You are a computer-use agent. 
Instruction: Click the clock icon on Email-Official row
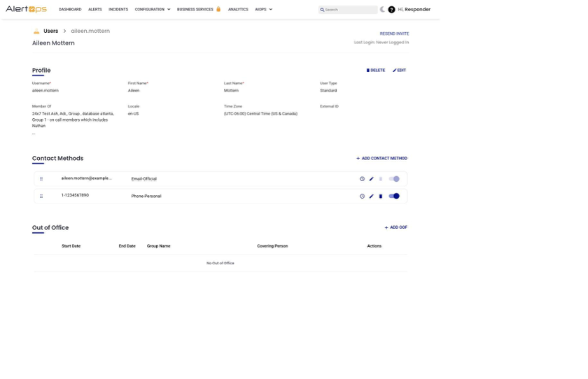point(362,179)
